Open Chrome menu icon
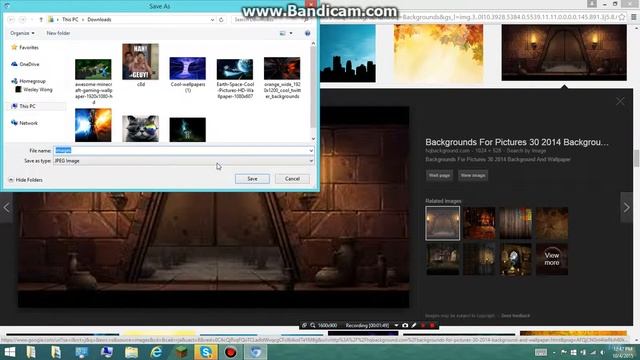Screen dimensions: 640x360 tap(634, 17)
